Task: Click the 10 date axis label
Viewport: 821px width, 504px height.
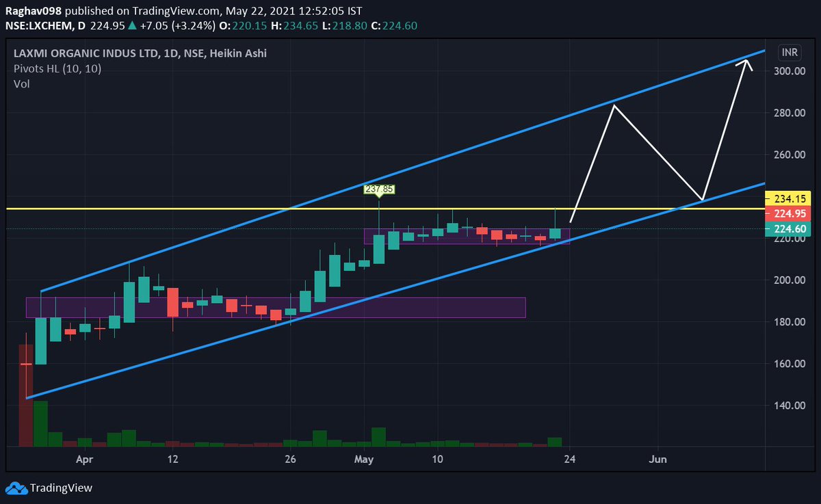Action: pyautogui.click(x=438, y=460)
